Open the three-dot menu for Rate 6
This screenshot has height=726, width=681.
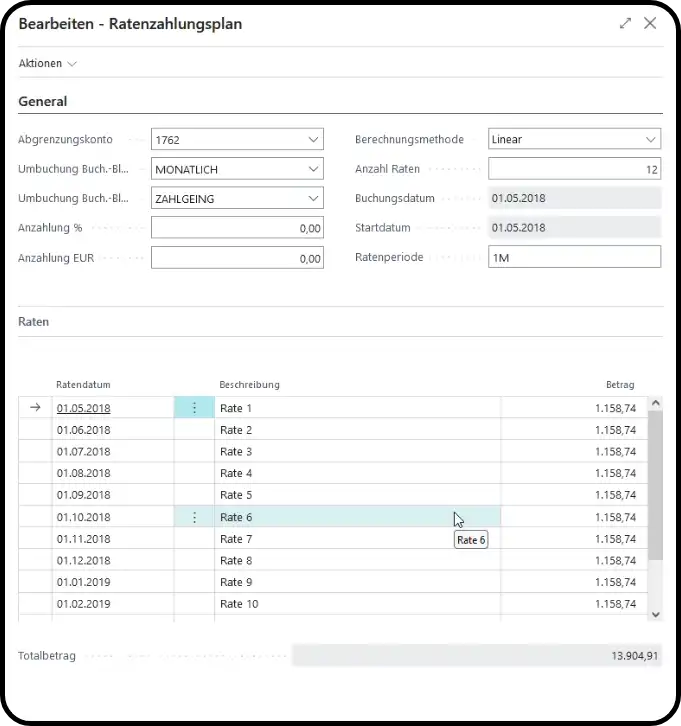click(x=194, y=517)
